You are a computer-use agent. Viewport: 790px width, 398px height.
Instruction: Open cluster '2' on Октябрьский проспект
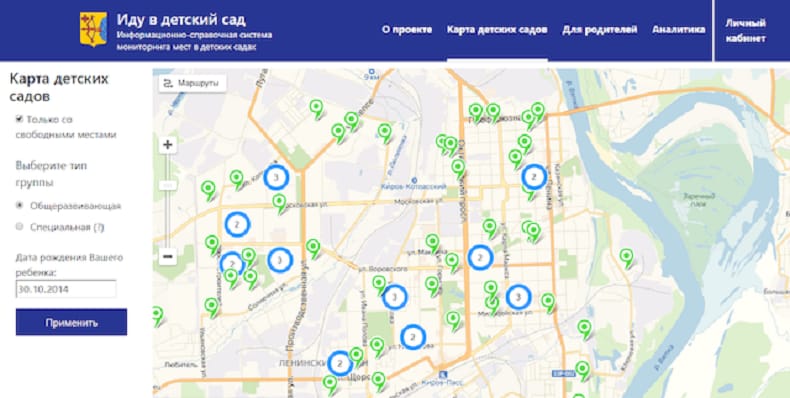pos(480,257)
